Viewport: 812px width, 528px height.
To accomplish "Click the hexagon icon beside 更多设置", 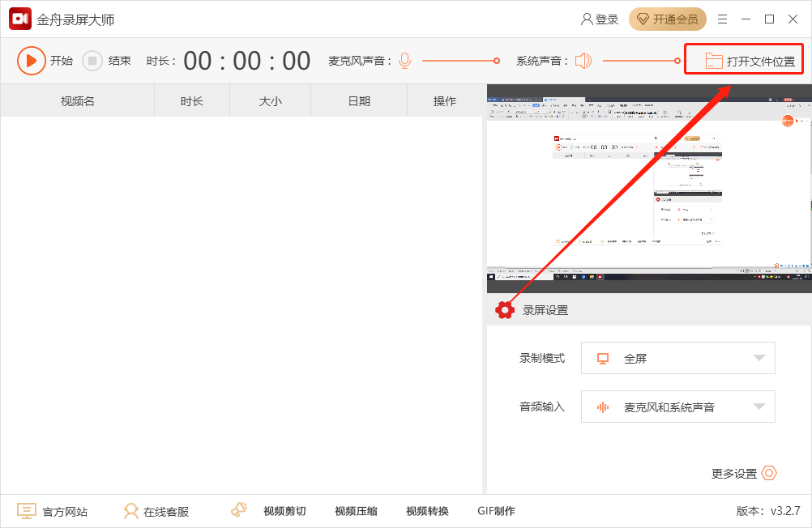I will click(769, 473).
